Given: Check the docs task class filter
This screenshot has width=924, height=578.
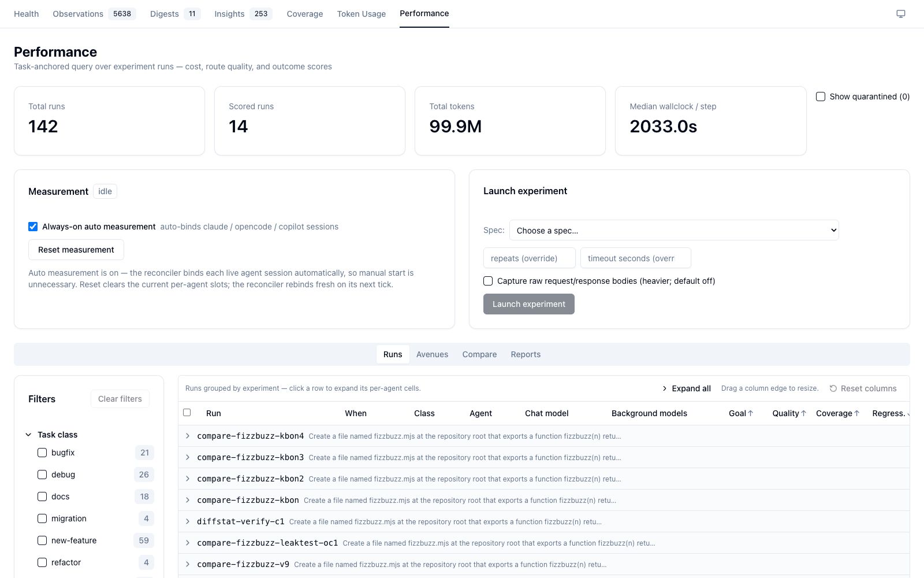Looking at the screenshot, I should [x=42, y=497].
